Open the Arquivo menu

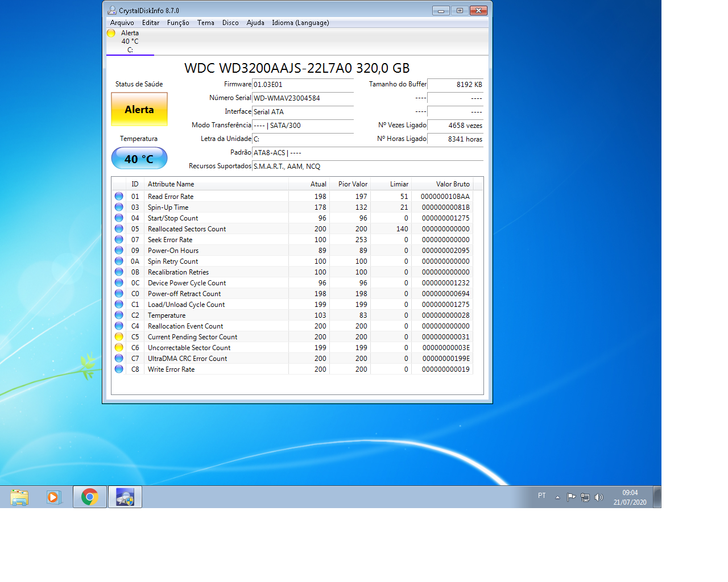coord(122,23)
